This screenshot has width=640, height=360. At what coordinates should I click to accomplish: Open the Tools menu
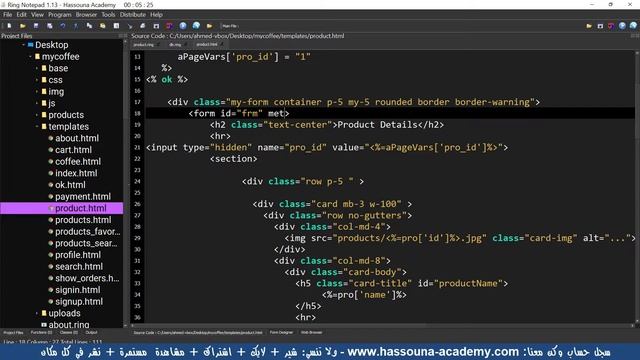pos(108,15)
